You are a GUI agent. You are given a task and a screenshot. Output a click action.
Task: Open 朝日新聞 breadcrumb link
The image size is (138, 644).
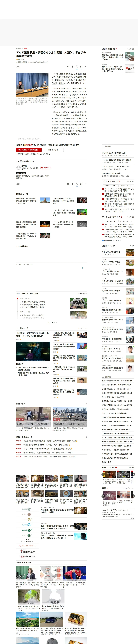19,49
